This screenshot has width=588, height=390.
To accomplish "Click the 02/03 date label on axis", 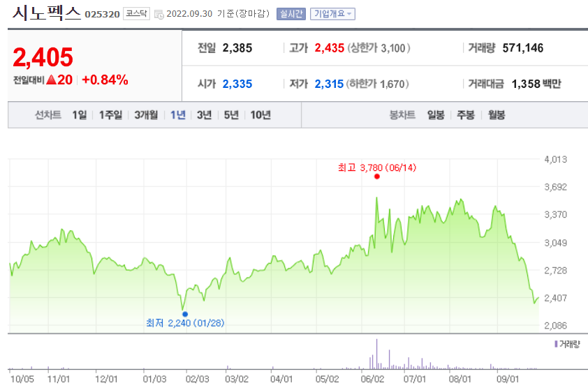I will click(197, 379).
